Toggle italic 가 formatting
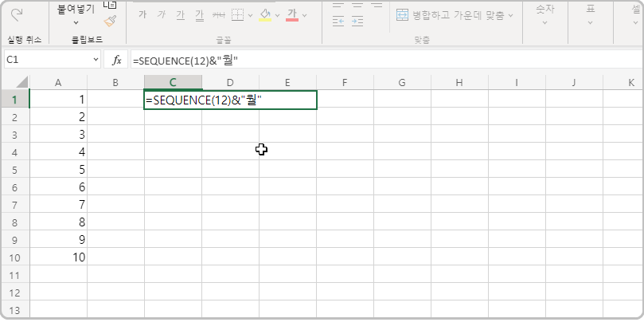 (162, 15)
